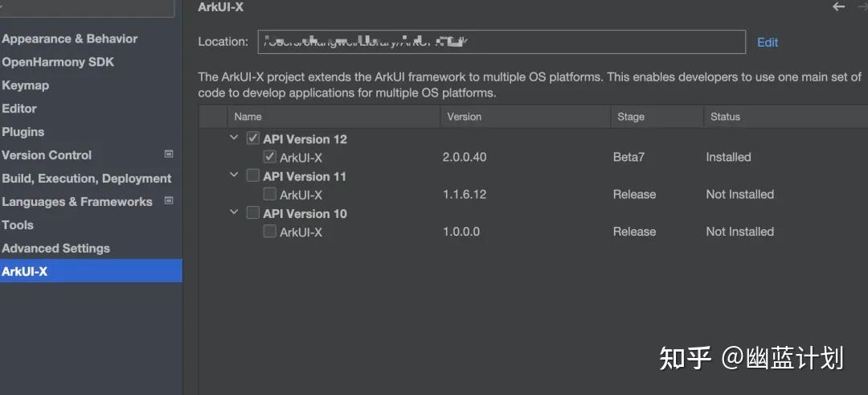Click the Version column header
This screenshot has width=868, height=395.
(x=464, y=117)
